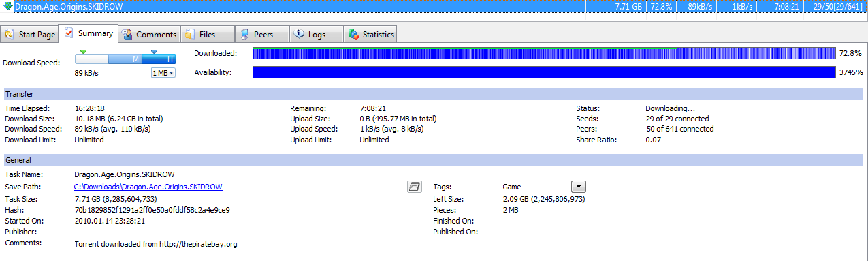This screenshot has height=261, width=868.
Task: Click the Upload Limit value Unlimited
Action: 374,140
